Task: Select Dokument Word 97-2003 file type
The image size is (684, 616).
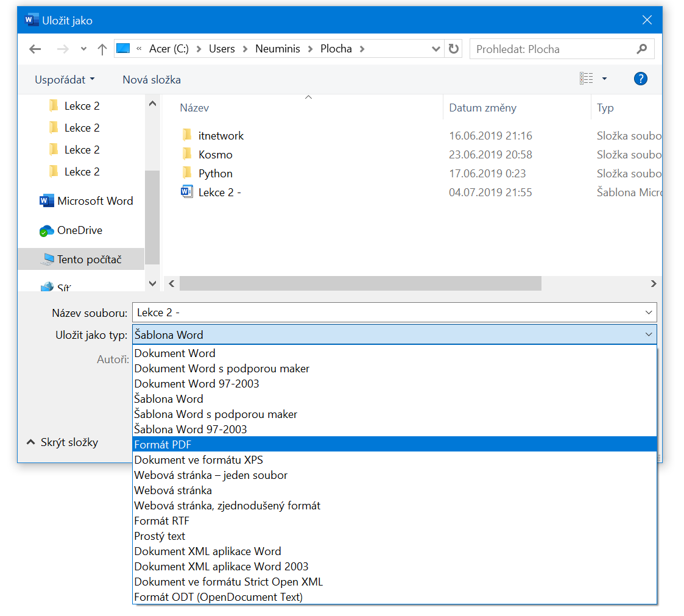Action: tap(196, 384)
